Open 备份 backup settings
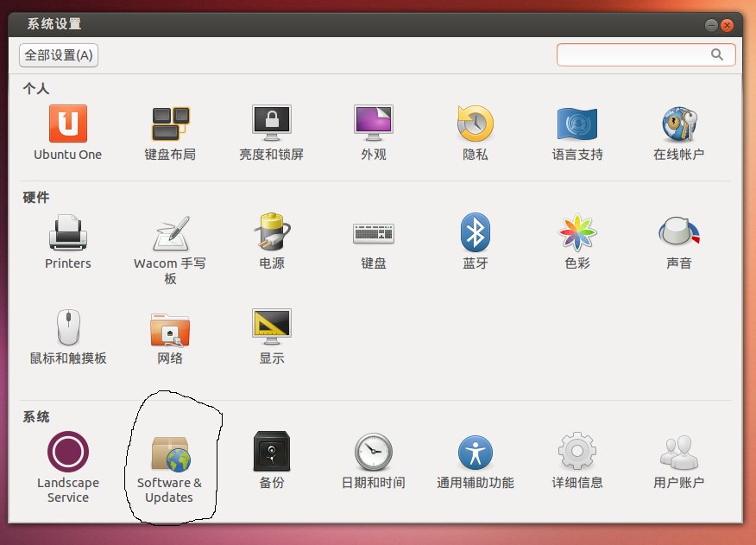The height and width of the screenshot is (545, 756). coord(272,460)
